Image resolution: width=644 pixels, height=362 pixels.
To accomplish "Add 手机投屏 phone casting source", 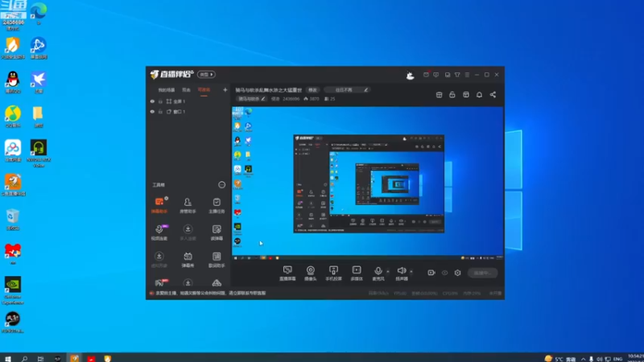I will pos(333,273).
